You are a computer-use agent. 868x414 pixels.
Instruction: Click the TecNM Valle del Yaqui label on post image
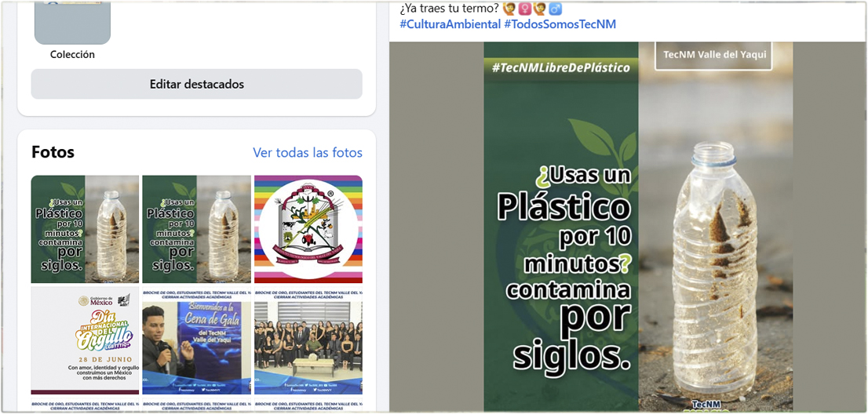[713, 55]
